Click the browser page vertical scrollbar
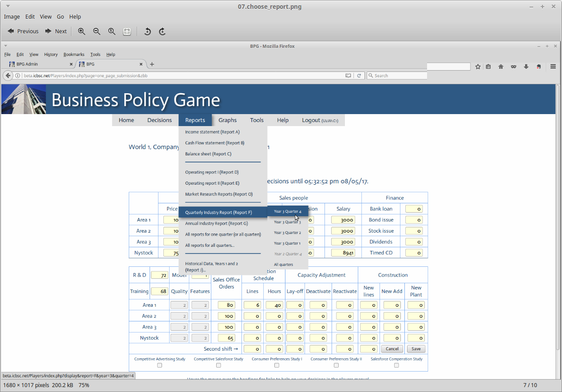This screenshot has width=562, height=392. (x=558, y=222)
